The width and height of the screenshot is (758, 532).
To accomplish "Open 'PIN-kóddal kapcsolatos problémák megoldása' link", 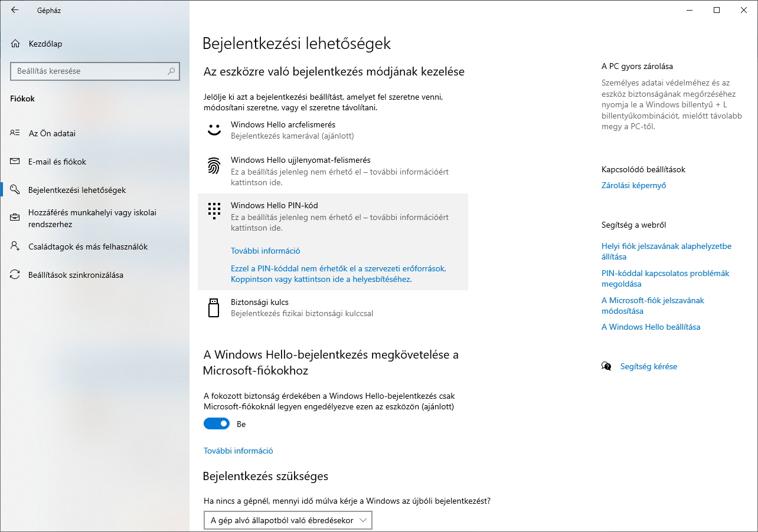I will pyautogui.click(x=665, y=278).
